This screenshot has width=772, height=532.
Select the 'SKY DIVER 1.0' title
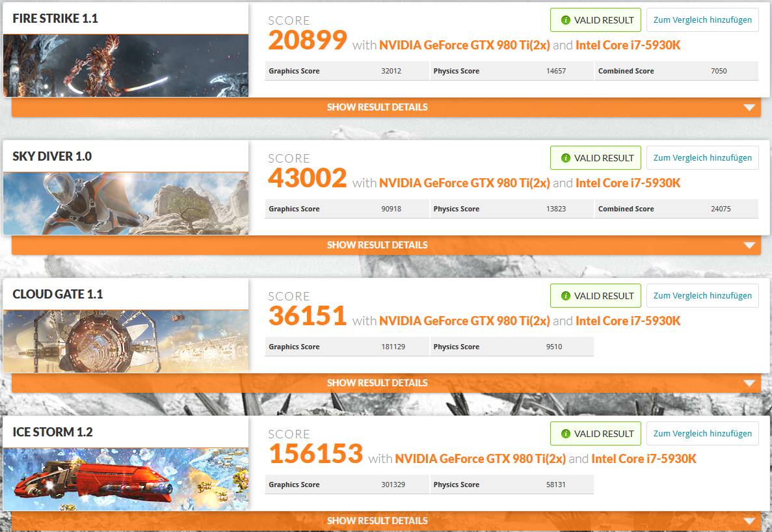click(x=52, y=157)
